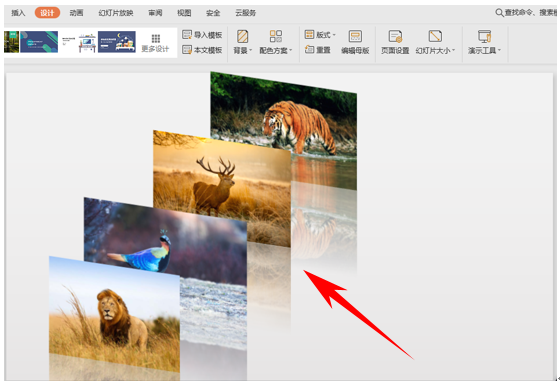Screen dimensions: 560x386
Task: Select the dark blue teal design thumbnail
Action: click(x=39, y=42)
